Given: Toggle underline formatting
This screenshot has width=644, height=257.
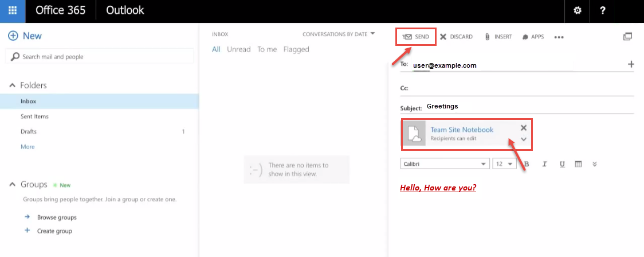Looking at the screenshot, I should coord(562,164).
